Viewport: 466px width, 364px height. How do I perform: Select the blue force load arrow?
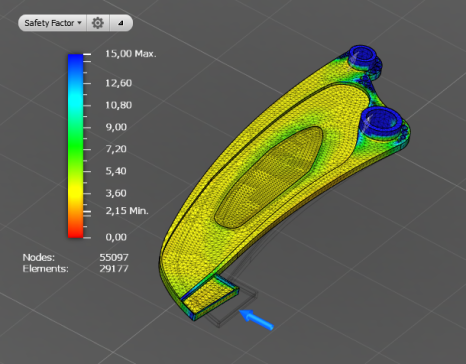click(x=256, y=320)
